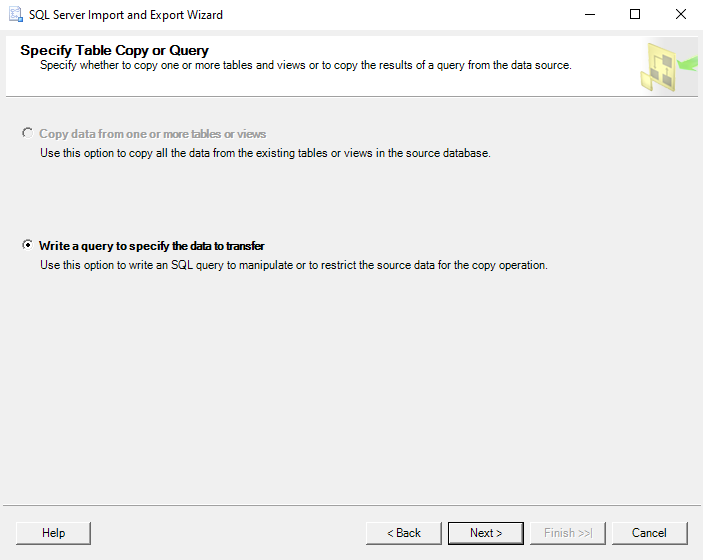Proceed with the Next button
The image size is (703, 560).
pos(486,533)
